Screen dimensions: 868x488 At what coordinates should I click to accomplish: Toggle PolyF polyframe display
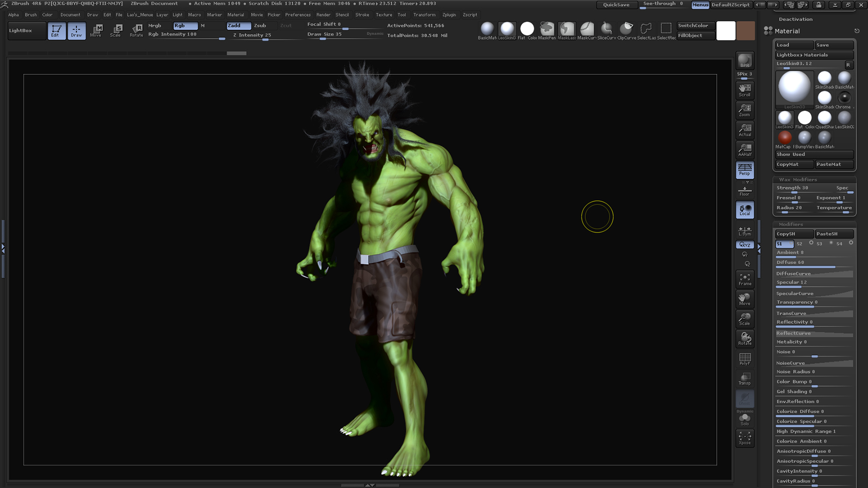(745, 358)
